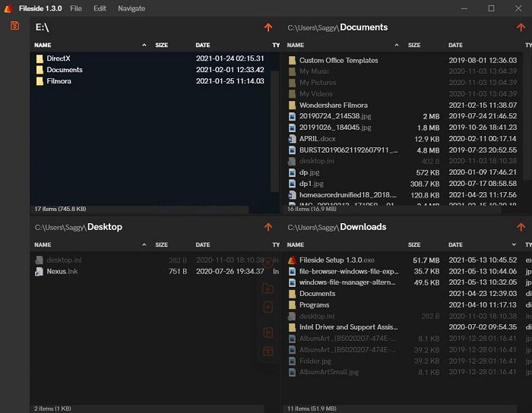Image resolution: width=532 pixels, height=413 pixels.
Task: Select the Wondershare Filmora folder
Action: click(402, 105)
